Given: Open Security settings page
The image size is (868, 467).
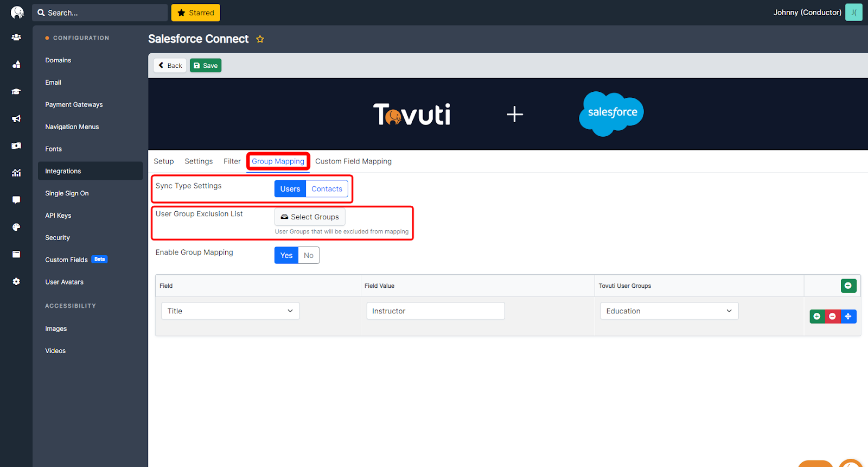Looking at the screenshot, I should 58,238.
